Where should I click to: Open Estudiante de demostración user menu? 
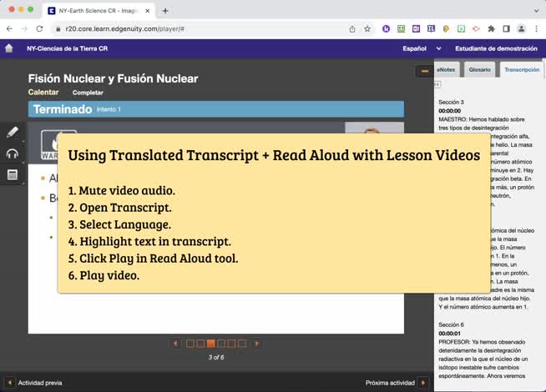(489, 48)
